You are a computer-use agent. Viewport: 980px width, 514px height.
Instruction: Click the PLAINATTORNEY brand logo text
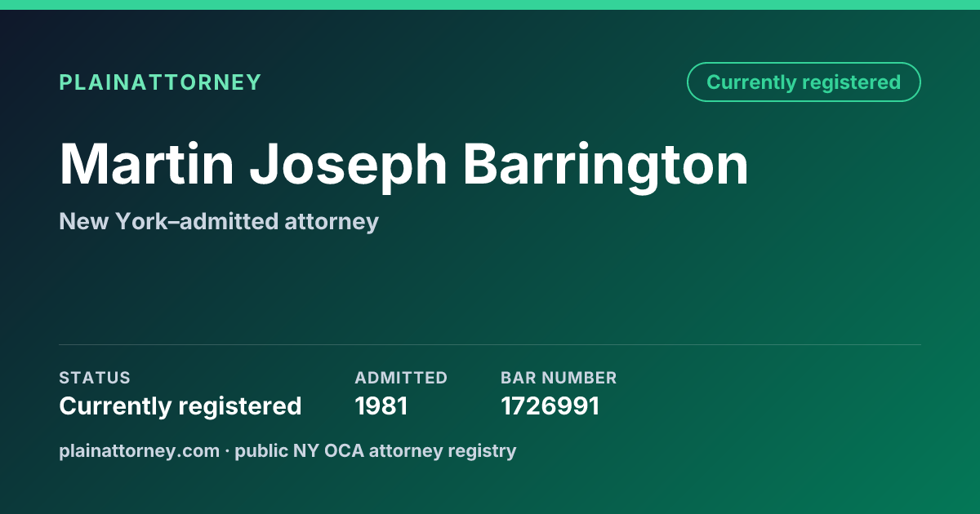pyautogui.click(x=160, y=82)
